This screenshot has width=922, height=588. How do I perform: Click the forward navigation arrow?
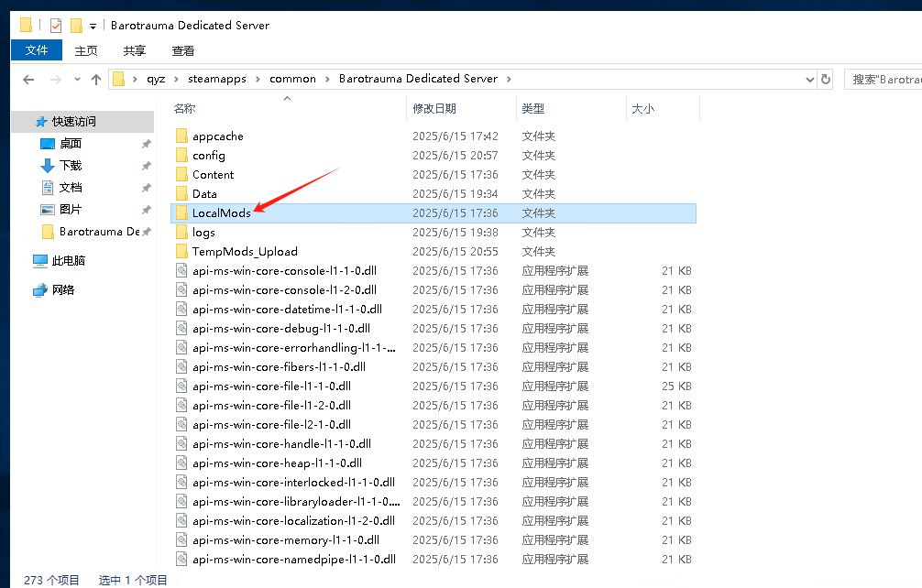click(55, 80)
